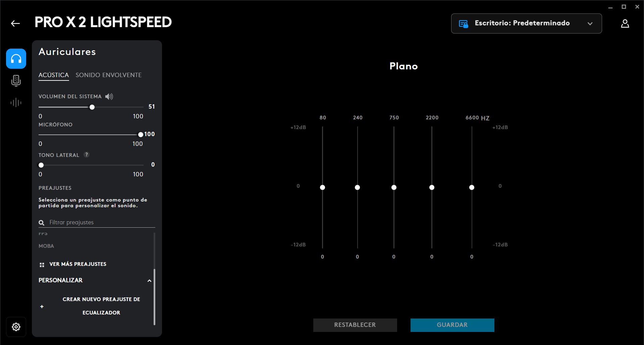Click the 2200 Hz equalizer band handle
This screenshot has width=644, height=345.
pos(432,187)
